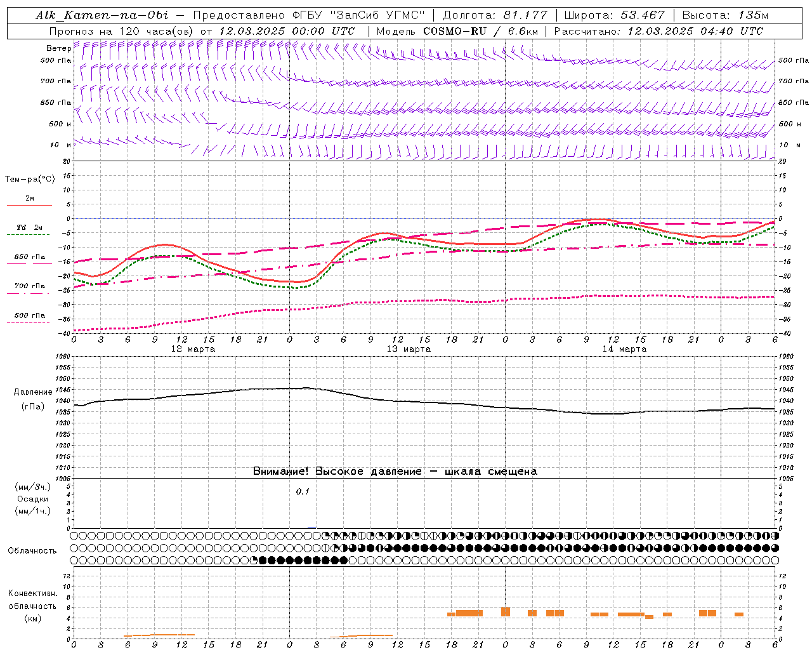Viewport: 812px width, 650px height.
Task: Click the warning "Внимание! Высокое давление - шкала смещена"
Action: click(395, 471)
